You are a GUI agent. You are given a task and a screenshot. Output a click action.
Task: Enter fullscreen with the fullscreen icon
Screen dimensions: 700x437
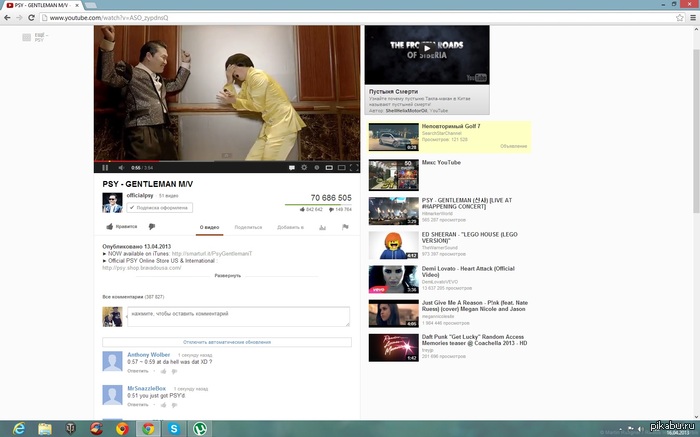click(x=354, y=167)
